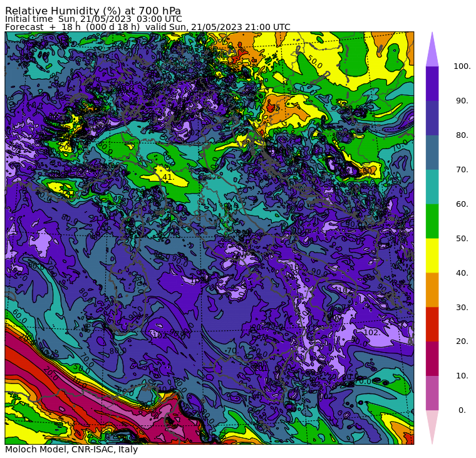Click the green 50–60 colorbar segment
Screen dimensions: 476x458
pos(432,221)
